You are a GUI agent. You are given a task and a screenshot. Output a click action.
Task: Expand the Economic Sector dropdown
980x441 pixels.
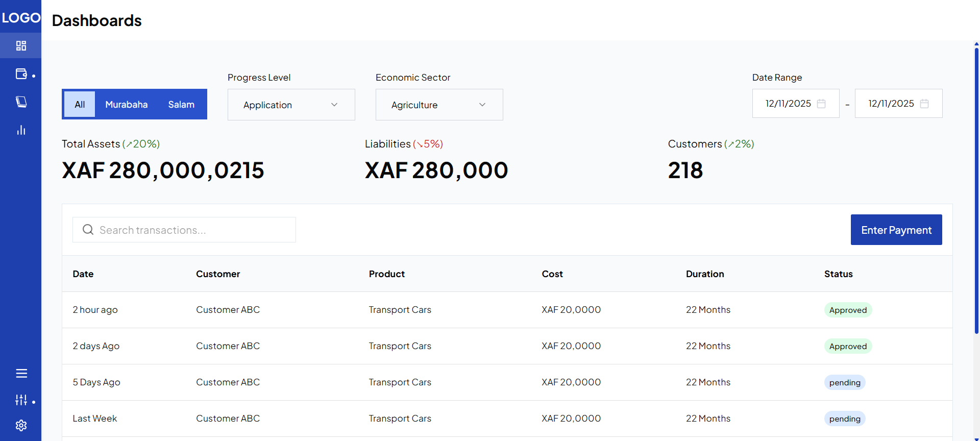coord(439,105)
